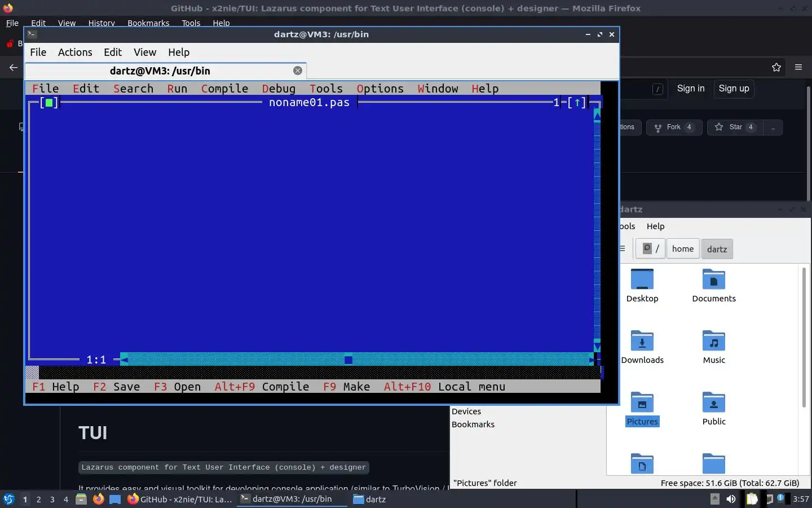Click the taskbar application menu icon
Viewport: 812px width, 508px height.
pos(8,499)
